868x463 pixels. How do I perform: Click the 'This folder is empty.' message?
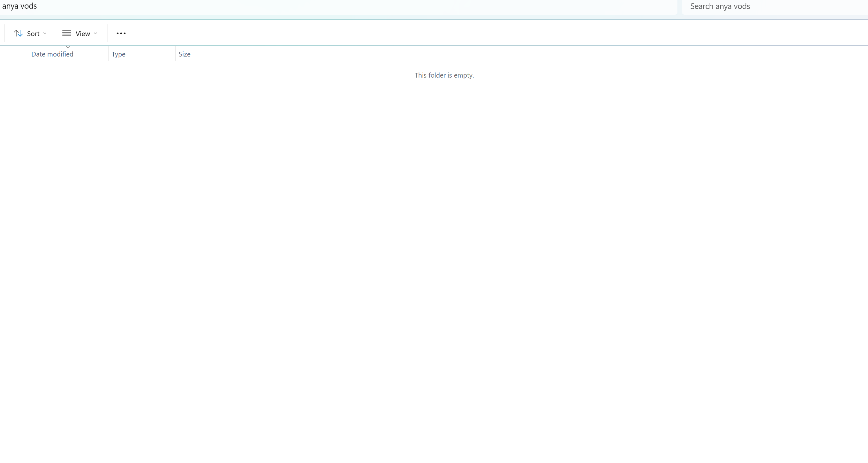point(444,75)
